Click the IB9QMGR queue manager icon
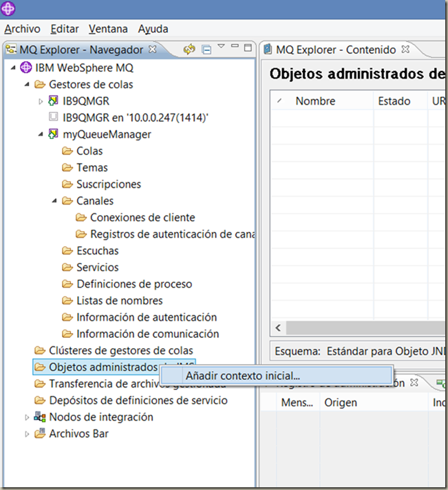The width and height of the screenshot is (448, 490). 53,100
